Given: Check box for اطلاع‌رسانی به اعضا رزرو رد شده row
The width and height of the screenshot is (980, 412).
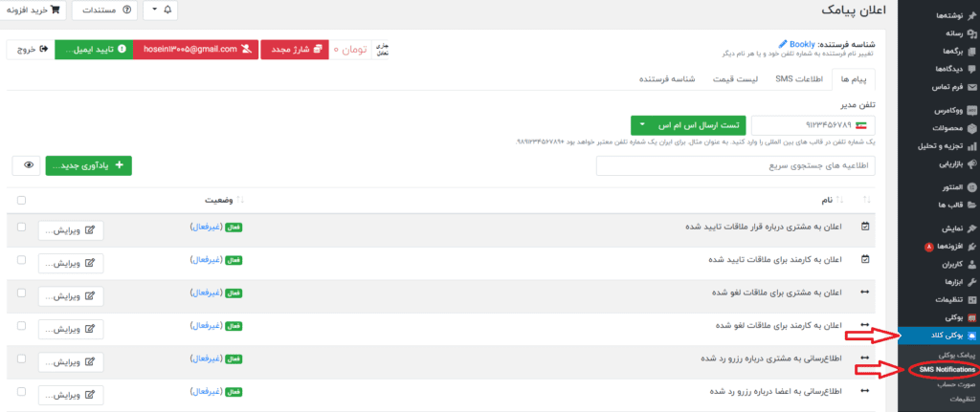Looking at the screenshot, I should coord(22,391).
